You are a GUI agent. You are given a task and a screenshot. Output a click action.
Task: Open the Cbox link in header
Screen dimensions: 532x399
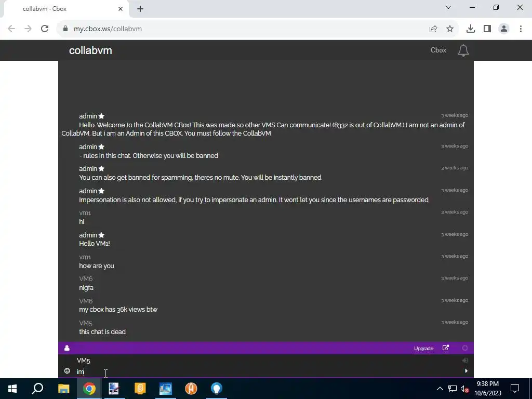[438, 50]
